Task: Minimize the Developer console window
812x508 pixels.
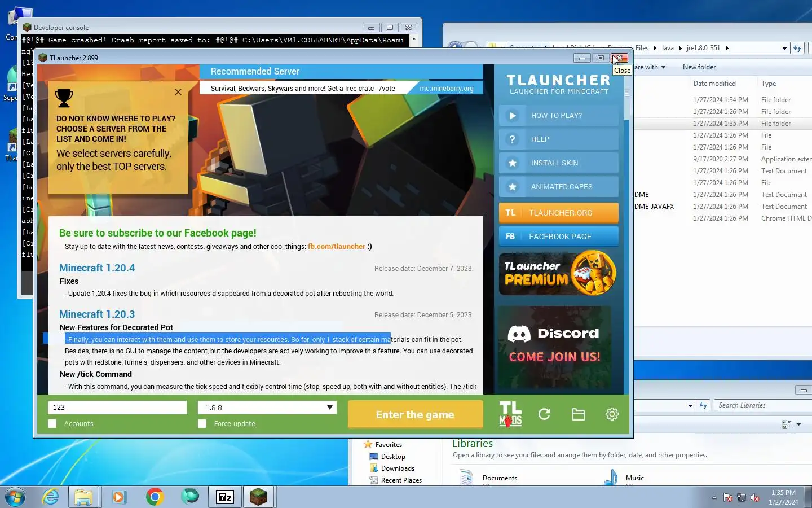Action: 371,27
